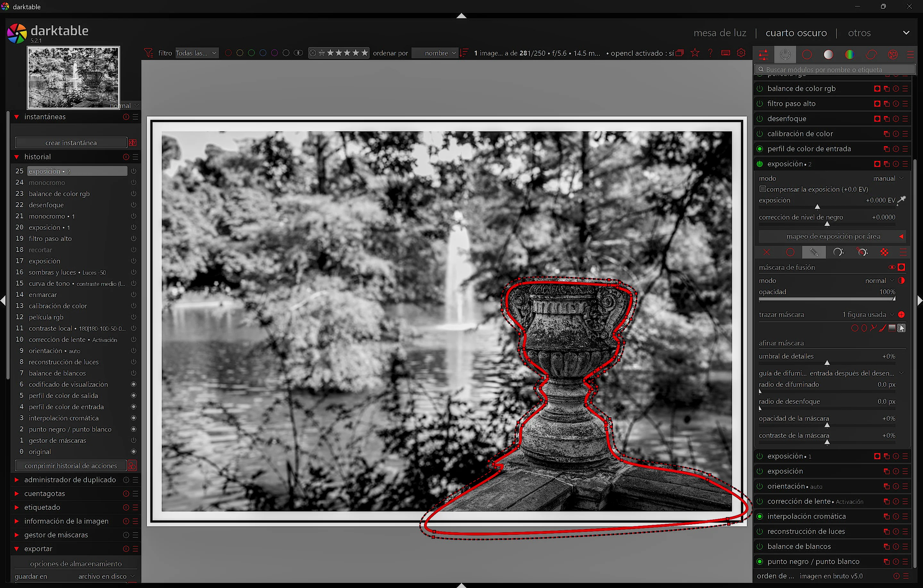Screen dimensions: 923x588
Task: Invert the blend mask polarity icon
Action: [x=901, y=281]
